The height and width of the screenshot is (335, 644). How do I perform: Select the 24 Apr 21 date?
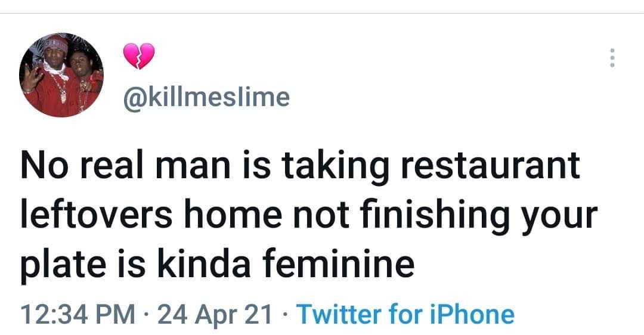212,314
